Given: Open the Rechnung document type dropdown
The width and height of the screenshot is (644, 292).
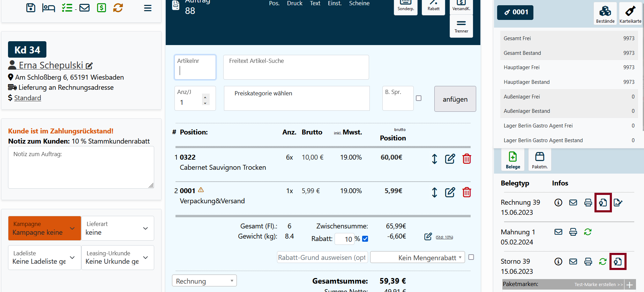Looking at the screenshot, I should point(204,281).
